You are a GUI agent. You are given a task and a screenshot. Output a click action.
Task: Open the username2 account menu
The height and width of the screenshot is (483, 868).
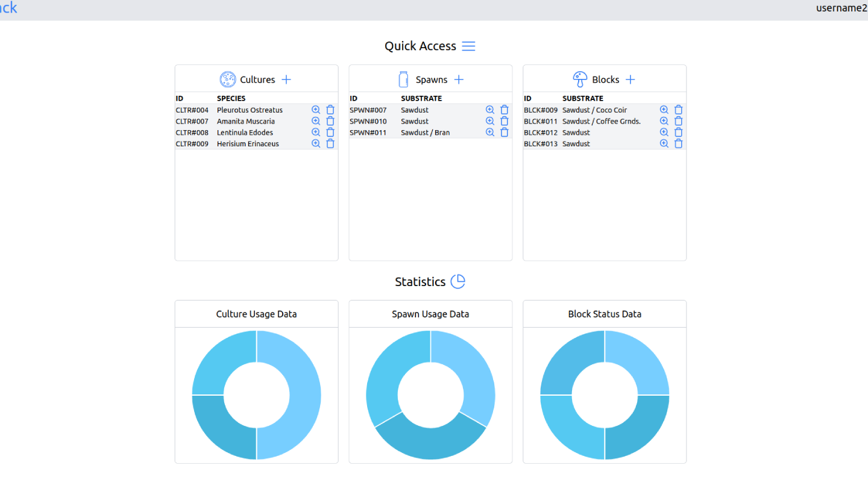(x=842, y=8)
